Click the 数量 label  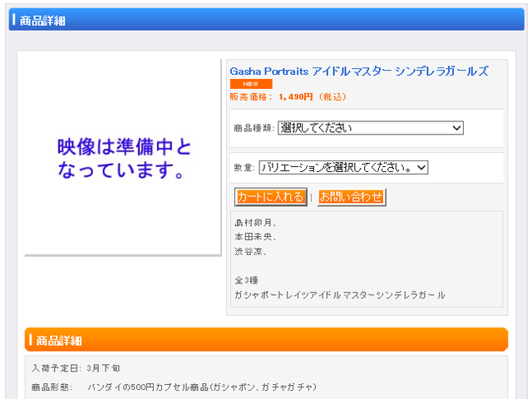[x=244, y=168]
